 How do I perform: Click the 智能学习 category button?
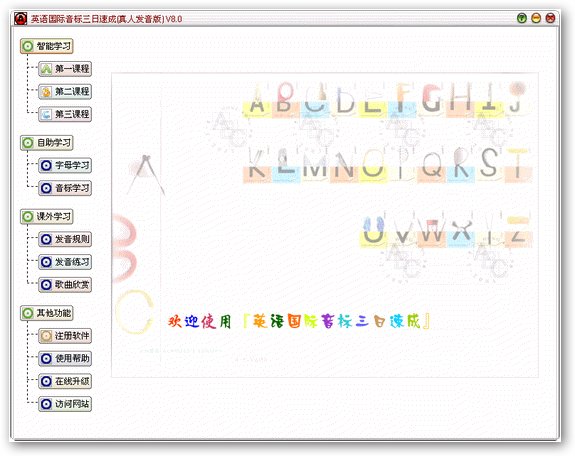47,46
